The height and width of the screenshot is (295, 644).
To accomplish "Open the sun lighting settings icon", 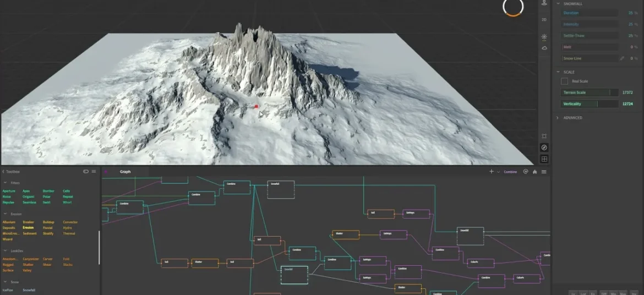I will pos(544,37).
